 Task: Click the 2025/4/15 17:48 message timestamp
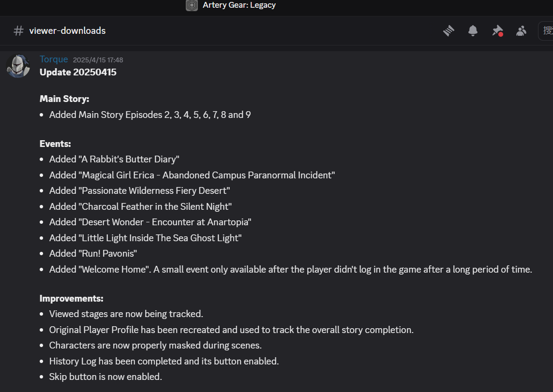[x=98, y=60]
